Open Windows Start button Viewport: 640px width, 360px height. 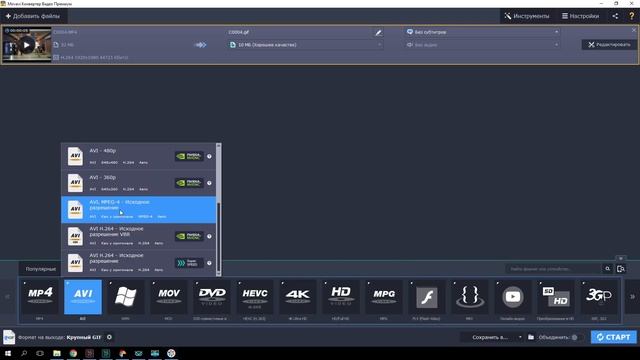click(8, 353)
